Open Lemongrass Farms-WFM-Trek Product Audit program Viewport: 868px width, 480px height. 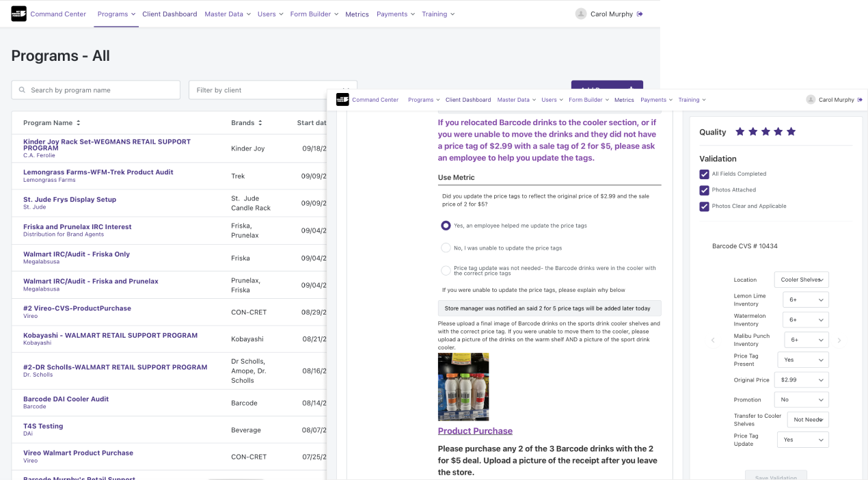98,172
